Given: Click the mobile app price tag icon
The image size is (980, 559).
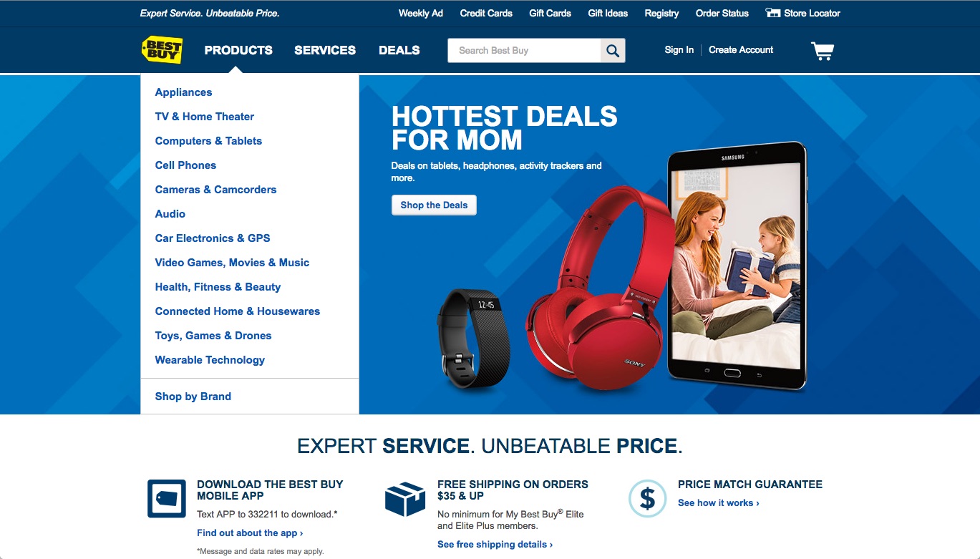Looking at the screenshot, I should coord(167,499).
